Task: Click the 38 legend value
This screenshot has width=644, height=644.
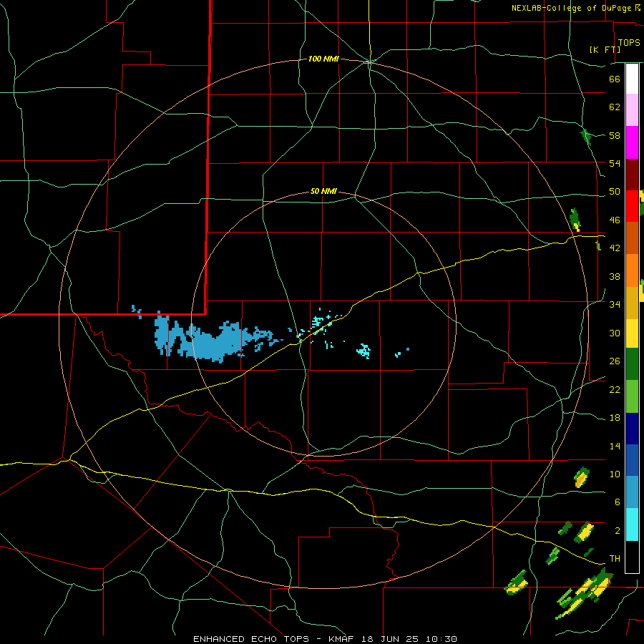Action: 615,276
